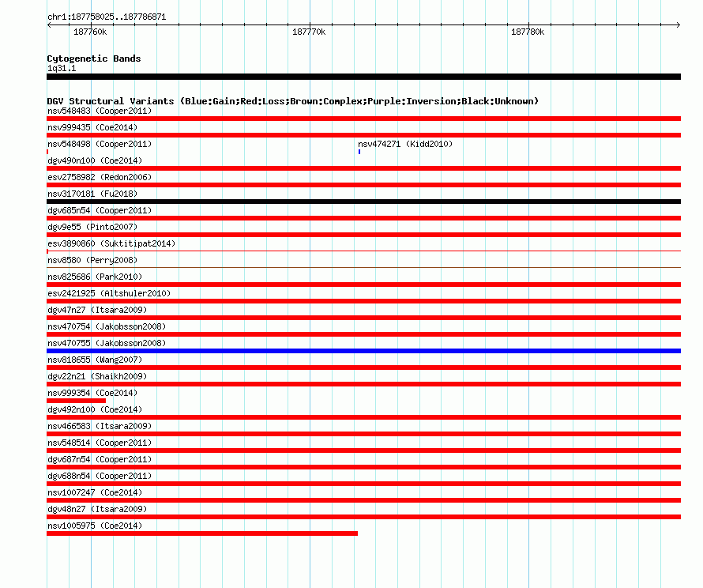Click the esv2421925 (Altshuler2010) label
Viewport: 703px width, 588px height.
point(109,293)
